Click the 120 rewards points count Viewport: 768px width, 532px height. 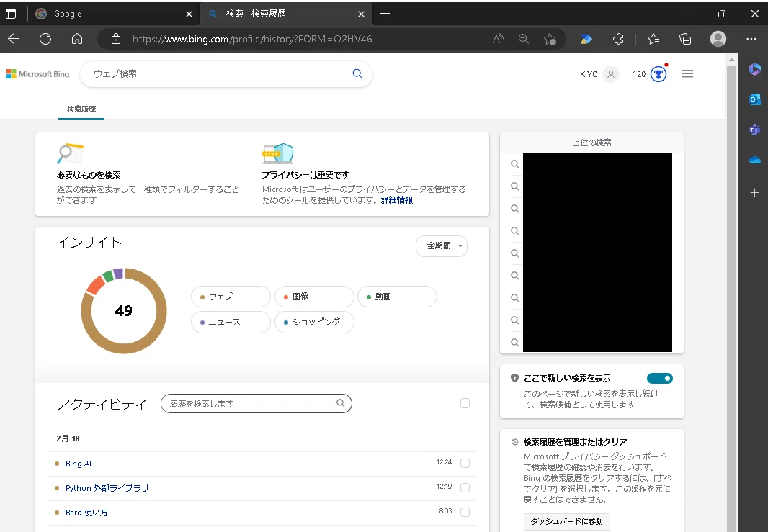pos(639,74)
